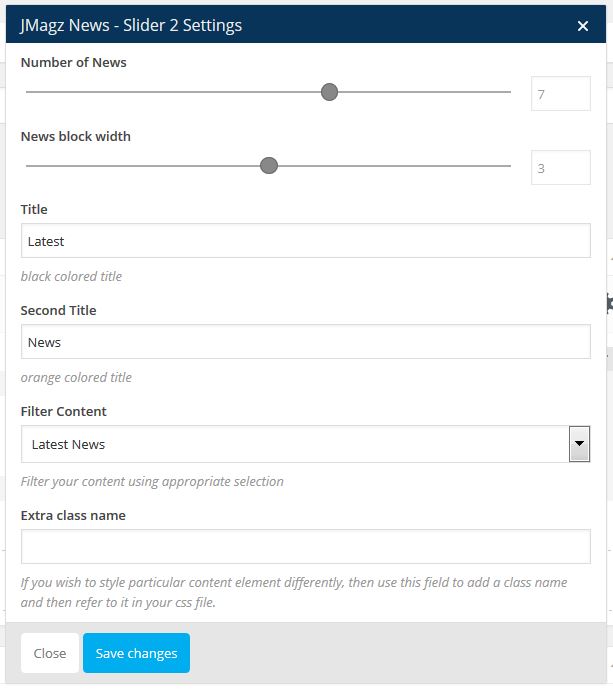613x690 pixels.
Task: Click the Number of News value box showing 7
Action: click(x=560, y=94)
